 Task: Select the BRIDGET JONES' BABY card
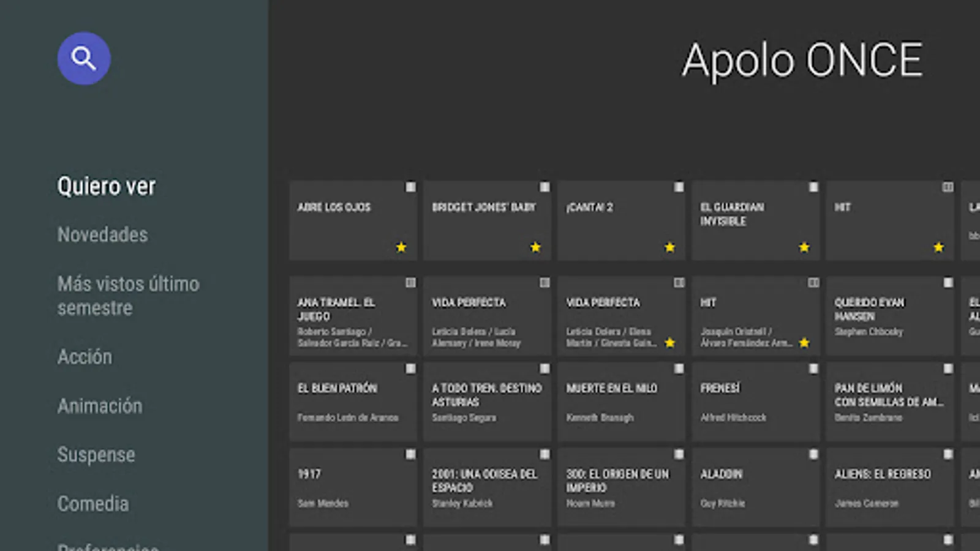click(487, 220)
